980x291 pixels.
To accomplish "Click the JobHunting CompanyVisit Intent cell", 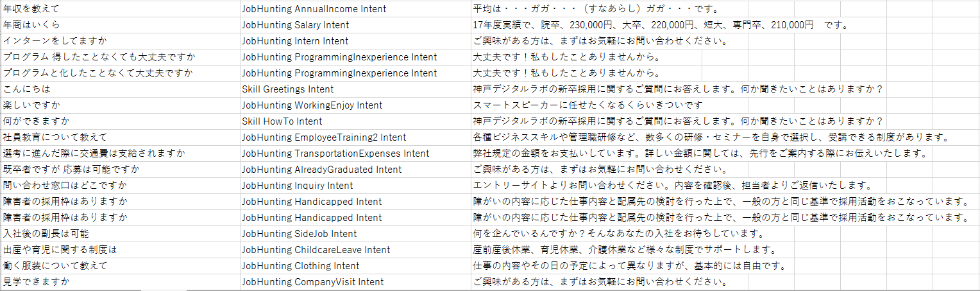I will 355,282.
